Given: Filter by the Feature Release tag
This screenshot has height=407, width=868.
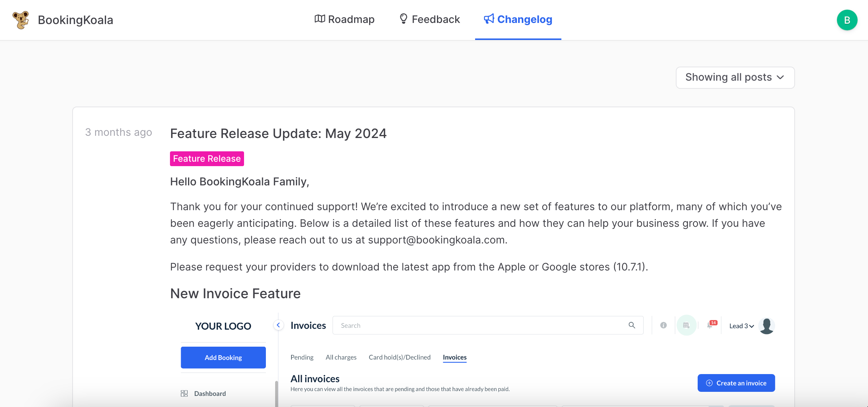Looking at the screenshot, I should pos(207,159).
